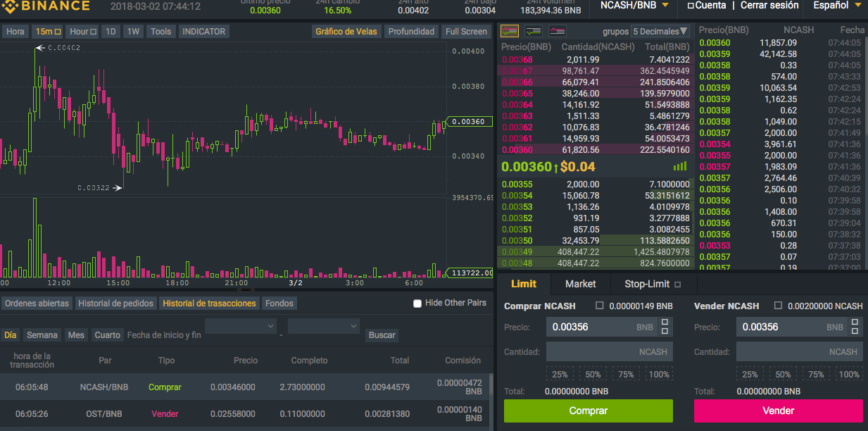Set buy amount to 25%
Viewport: 868px width, 431px height.
560,374
